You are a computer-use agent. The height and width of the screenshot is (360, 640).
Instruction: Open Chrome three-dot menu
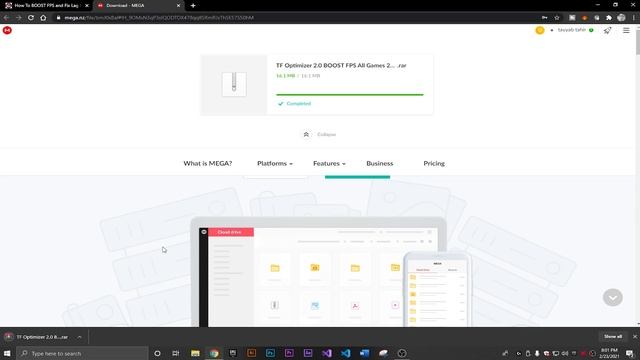point(634,18)
